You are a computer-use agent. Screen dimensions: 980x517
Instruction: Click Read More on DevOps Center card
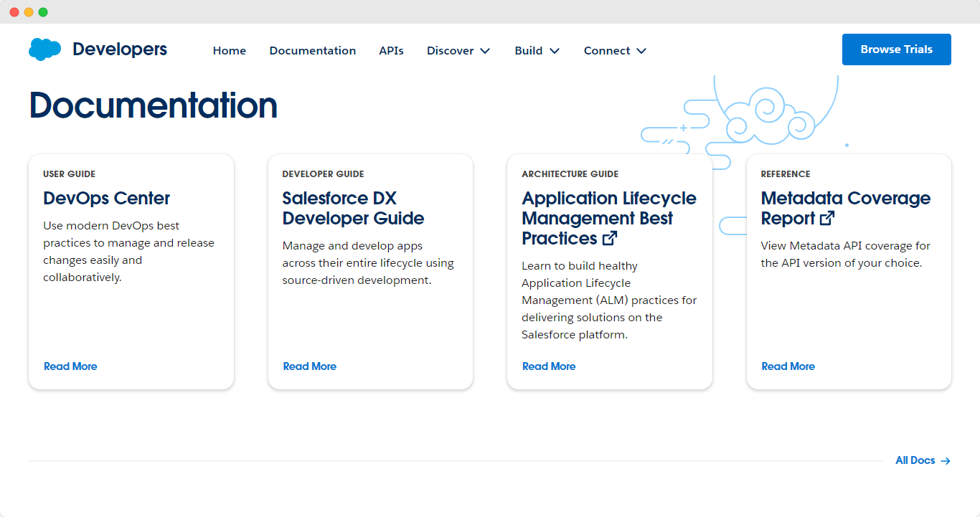click(70, 366)
